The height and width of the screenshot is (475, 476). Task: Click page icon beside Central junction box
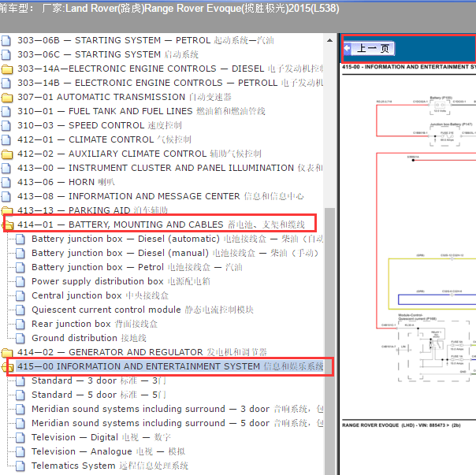[x=20, y=296]
